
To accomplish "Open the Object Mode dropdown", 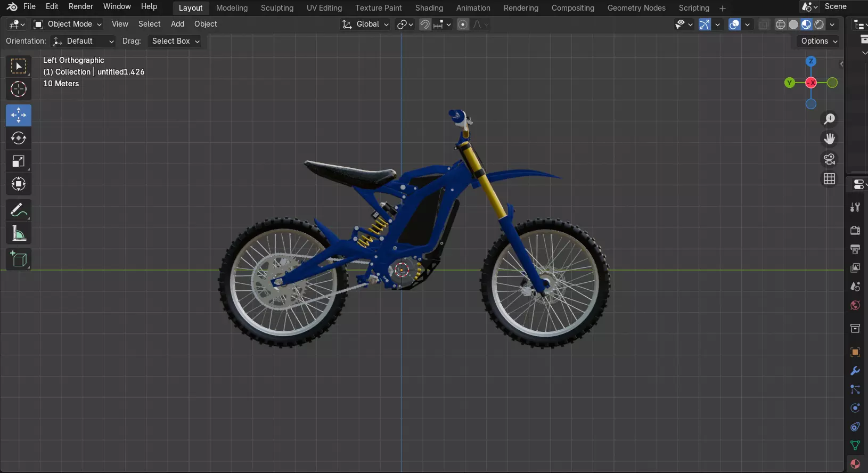I will click(68, 24).
